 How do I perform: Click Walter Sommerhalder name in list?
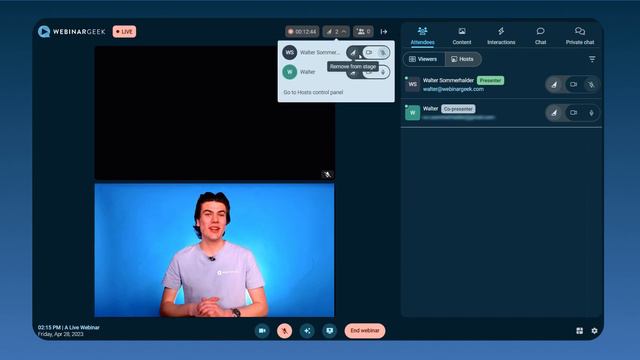click(x=448, y=80)
